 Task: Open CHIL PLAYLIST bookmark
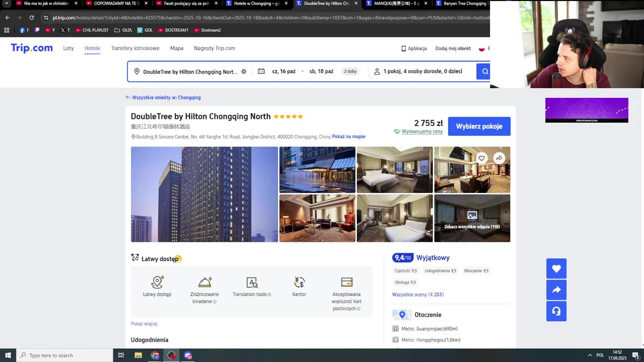pos(92,30)
